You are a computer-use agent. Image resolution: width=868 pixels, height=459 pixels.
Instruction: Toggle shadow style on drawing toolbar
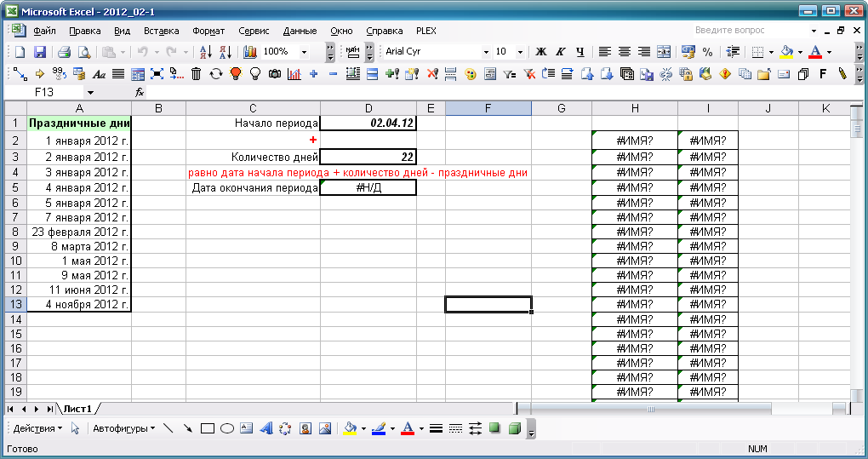click(x=494, y=428)
